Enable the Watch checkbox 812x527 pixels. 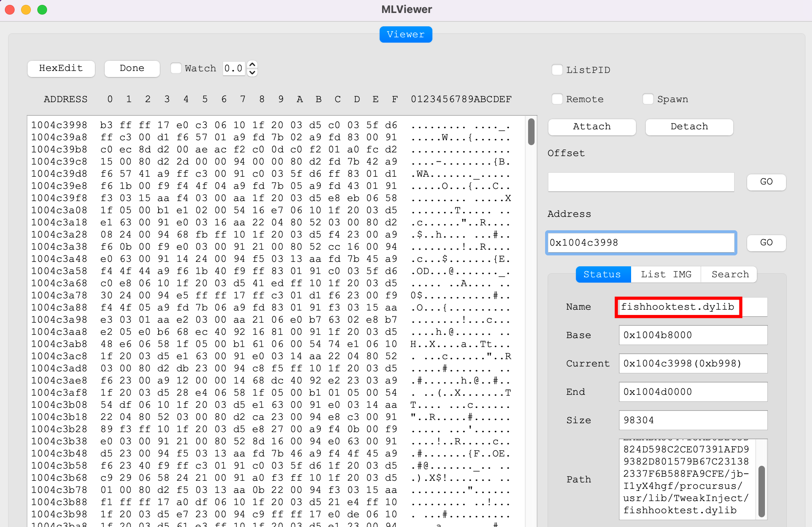176,68
